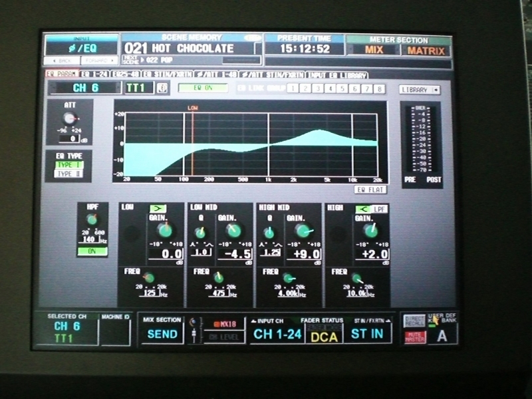
Task: Click the HPF frequency value 140 Hz
Action: pyautogui.click(x=89, y=239)
